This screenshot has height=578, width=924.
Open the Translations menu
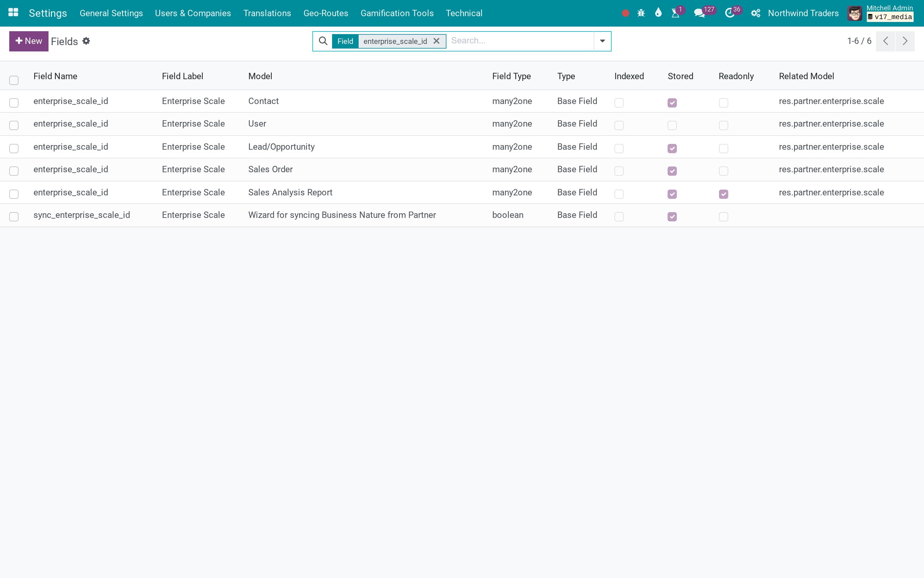click(x=267, y=13)
